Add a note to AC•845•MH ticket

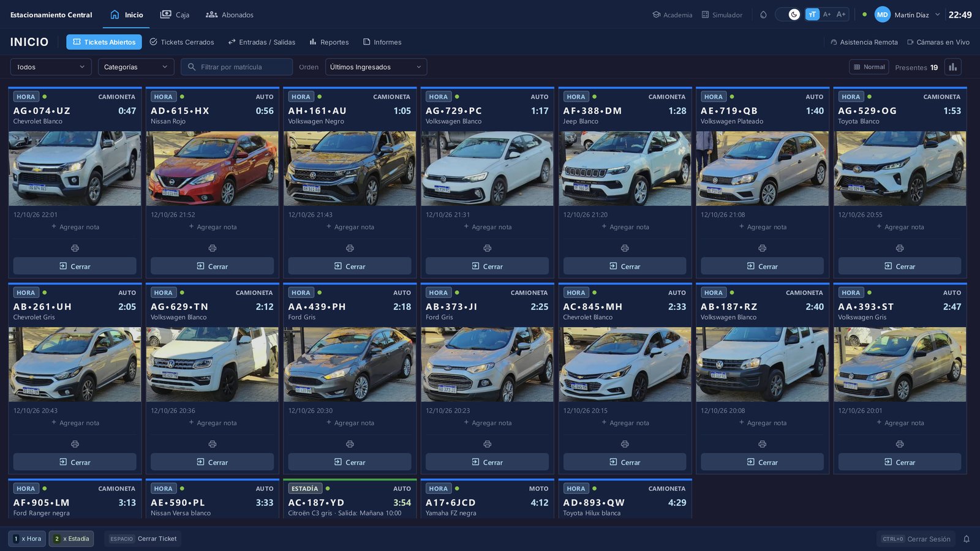click(x=625, y=422)
